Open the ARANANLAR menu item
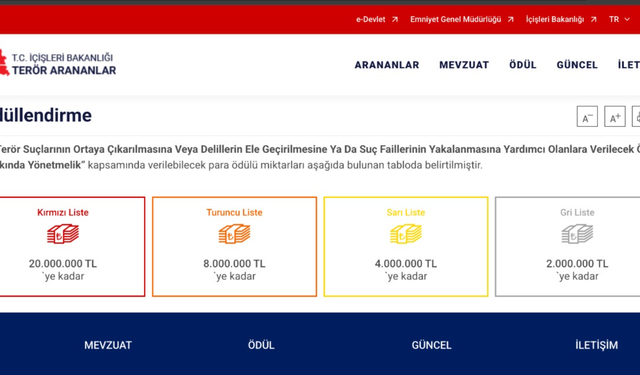640x375 pixels. [387, 65]
